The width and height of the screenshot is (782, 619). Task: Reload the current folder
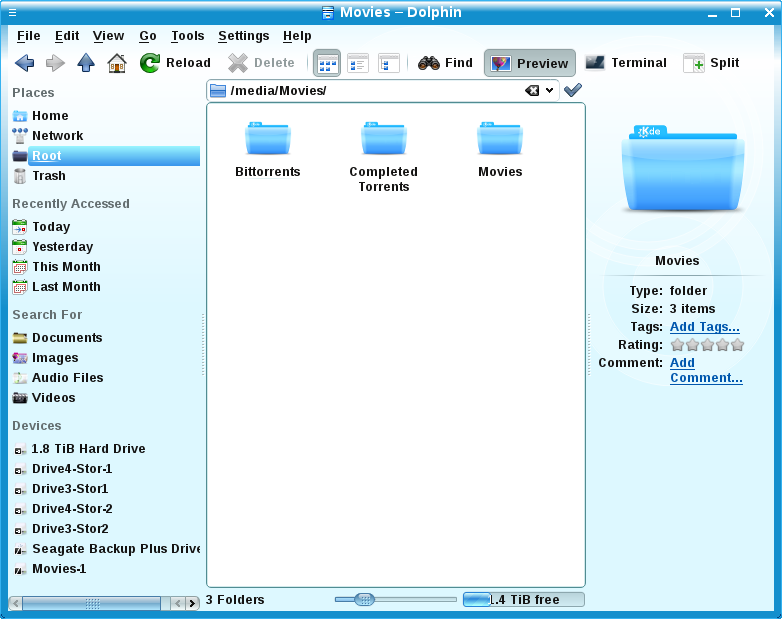point(175,63)
